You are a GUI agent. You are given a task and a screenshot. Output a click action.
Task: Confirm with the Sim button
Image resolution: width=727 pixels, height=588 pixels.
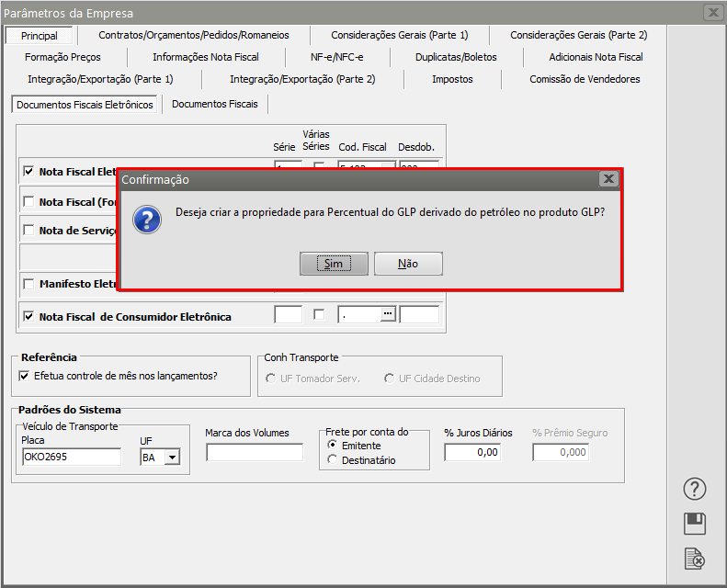[334, 264]
